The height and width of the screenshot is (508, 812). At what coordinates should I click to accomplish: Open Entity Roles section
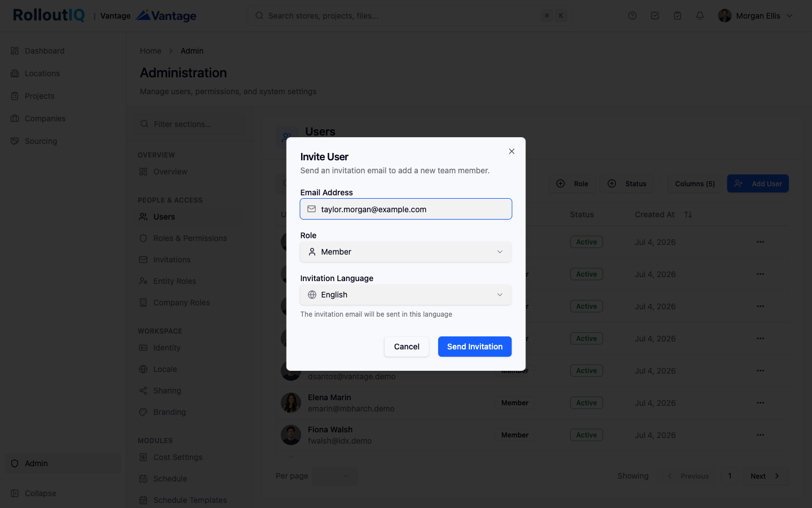click(x=190, y=281)
